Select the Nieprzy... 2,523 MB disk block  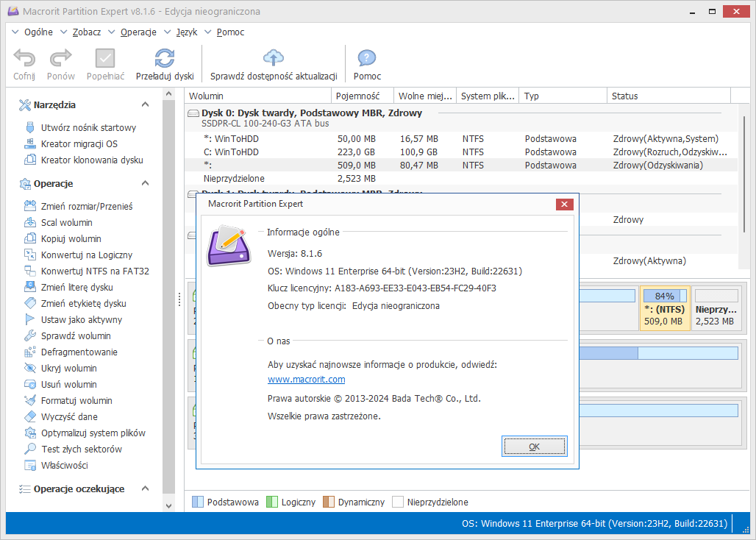716,308
